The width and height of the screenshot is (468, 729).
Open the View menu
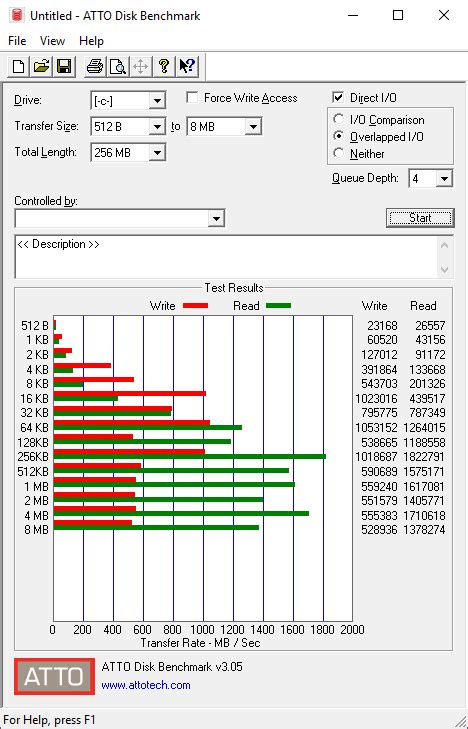52,41
